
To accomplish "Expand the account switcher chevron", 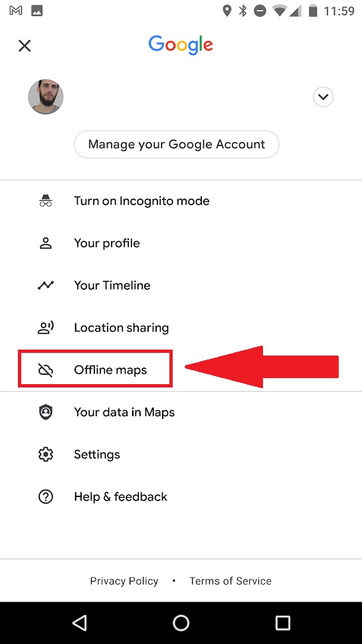I will 323,97.
